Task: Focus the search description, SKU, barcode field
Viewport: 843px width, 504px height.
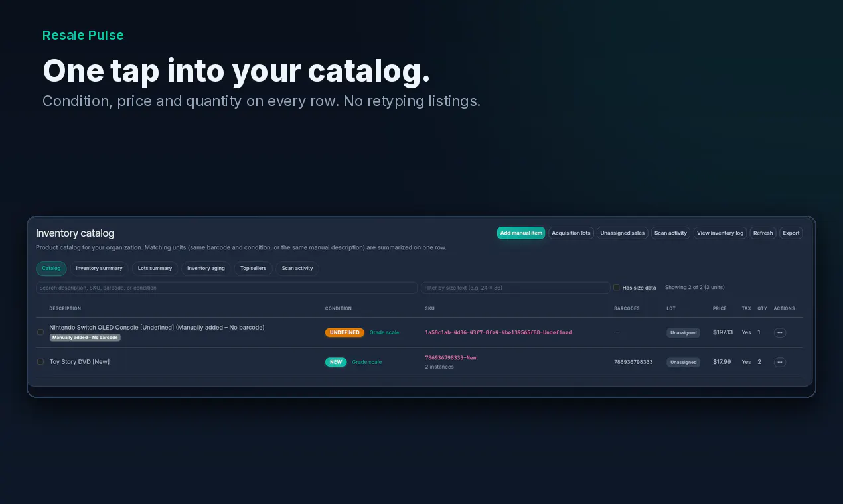Action: point(226,288)
